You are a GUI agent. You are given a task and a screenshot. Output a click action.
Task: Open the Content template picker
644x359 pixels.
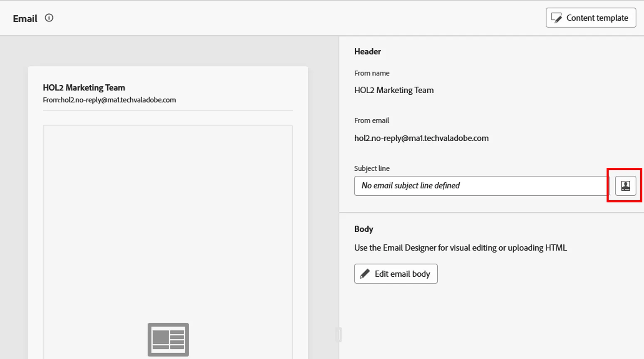[591, 18]
